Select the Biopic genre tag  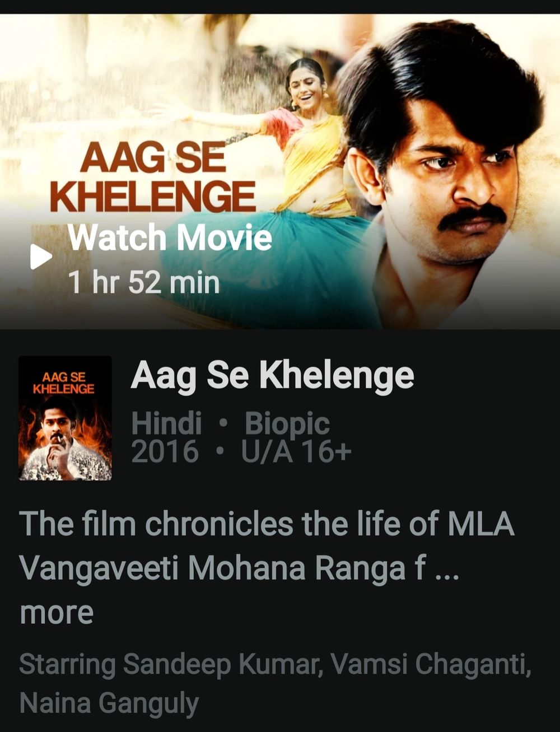(x=287, y=424)
